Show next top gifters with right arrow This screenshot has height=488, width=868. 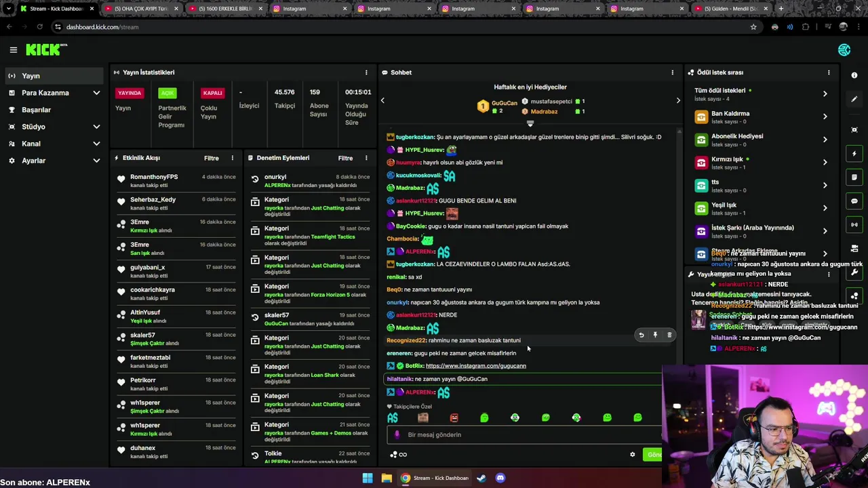point(678,100)
